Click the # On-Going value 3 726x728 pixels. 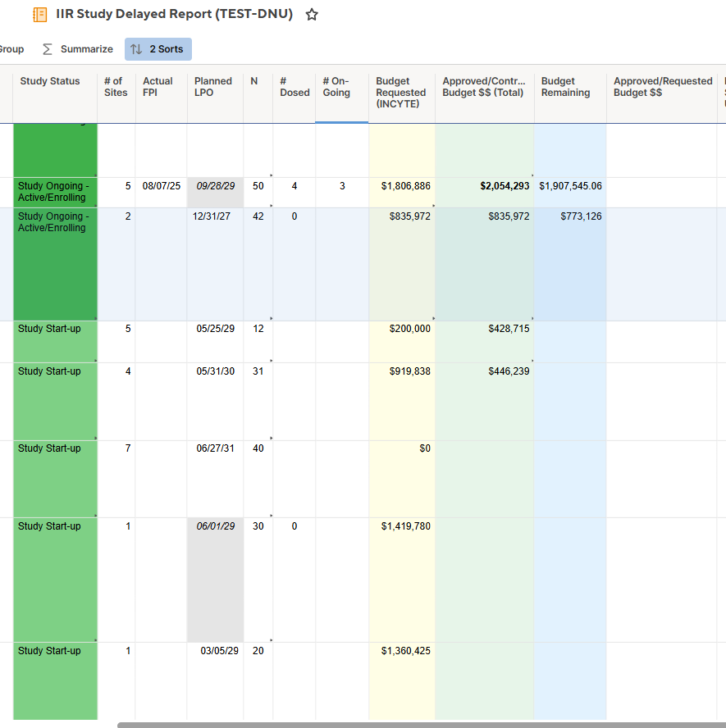pos(342,186)
